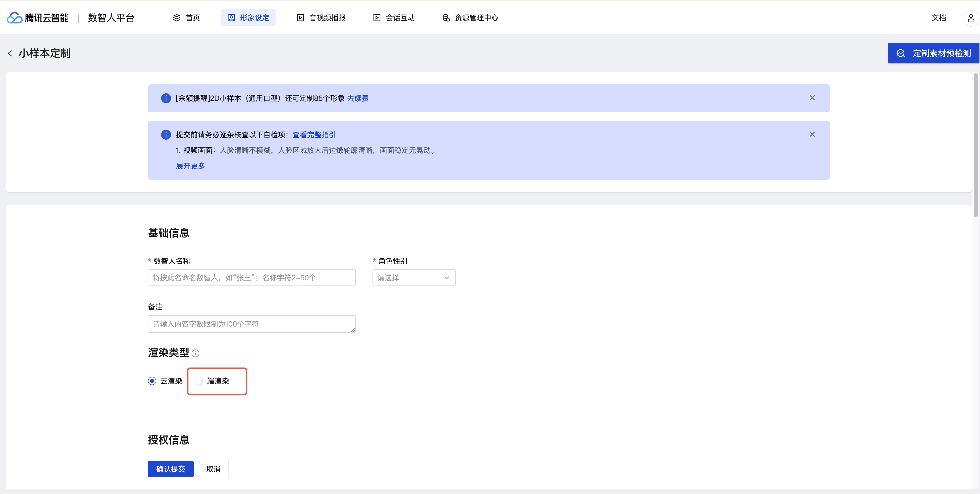
Task: Expand checklist via 展开更多
Action: [190, 166]
